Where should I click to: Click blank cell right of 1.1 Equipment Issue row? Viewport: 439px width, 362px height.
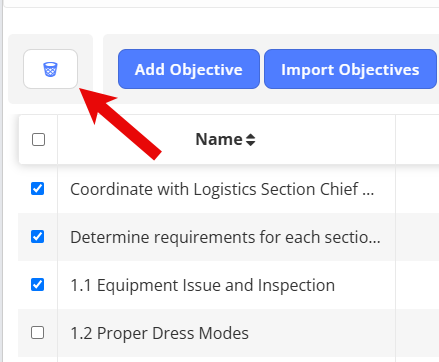click(x=417, y=285)
